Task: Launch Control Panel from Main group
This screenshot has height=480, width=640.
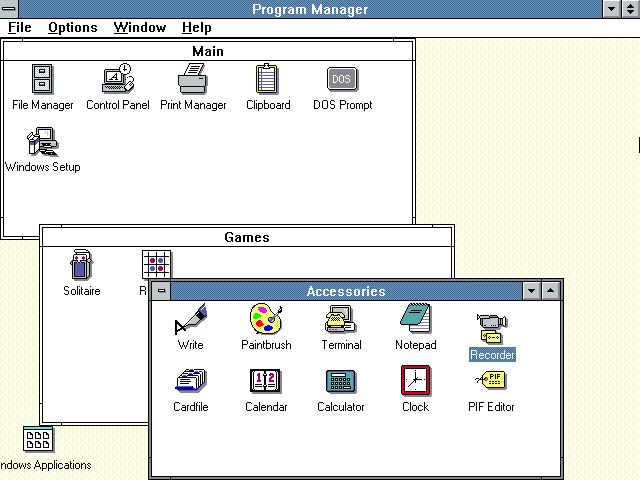Action: pyautogui.click(x=117, y=79)
